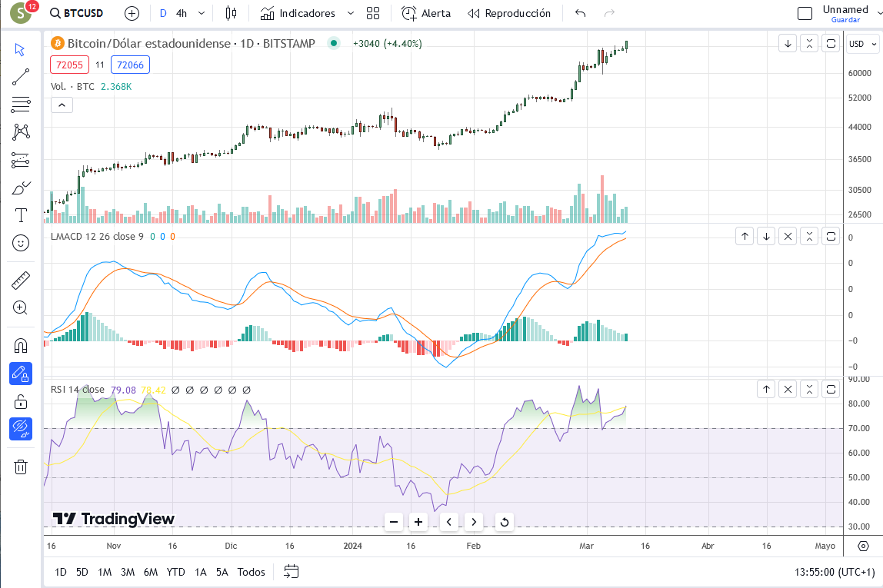Move the RSI pane up
The height and width of the screenshot is (588, 883).
766,390
